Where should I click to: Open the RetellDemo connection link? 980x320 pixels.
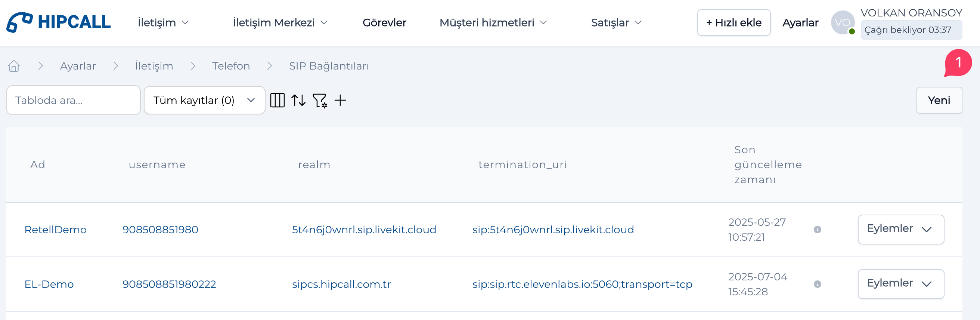(x=56, y=229)
